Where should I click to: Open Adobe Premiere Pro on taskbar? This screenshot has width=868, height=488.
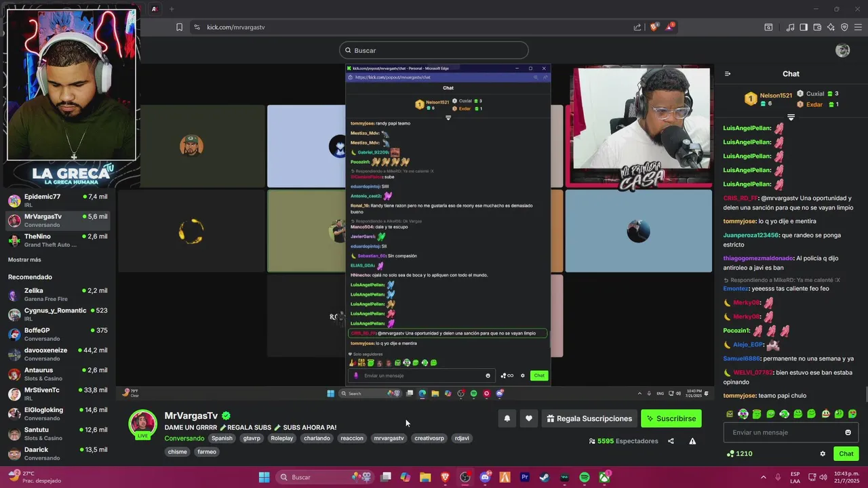coord(525,477)
